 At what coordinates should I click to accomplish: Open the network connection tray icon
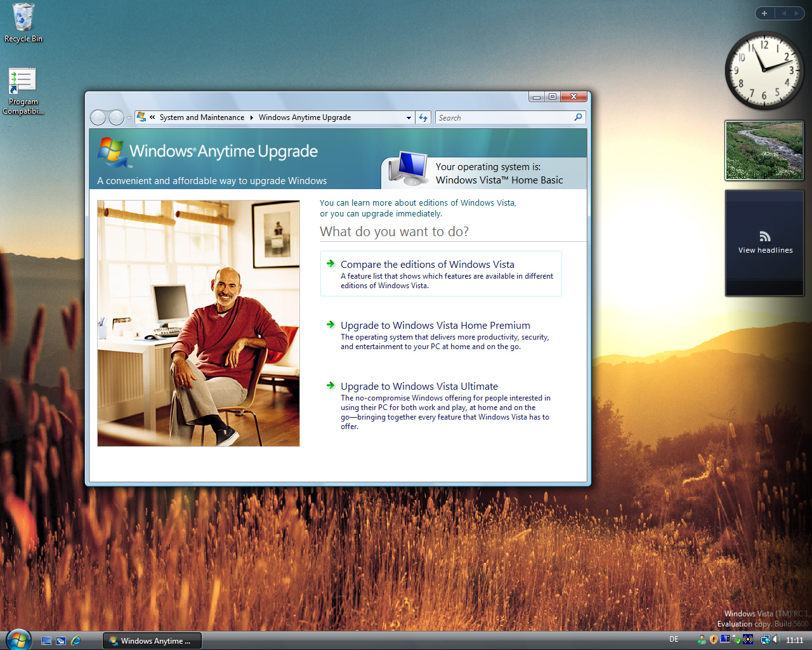(x=766, y=639)
